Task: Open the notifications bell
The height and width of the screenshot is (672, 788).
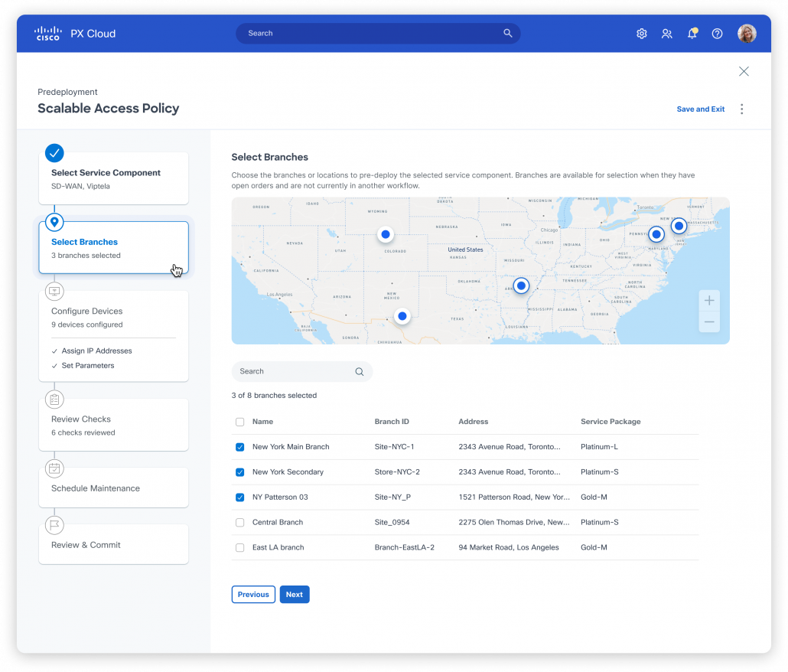Action: pos(692,34)
